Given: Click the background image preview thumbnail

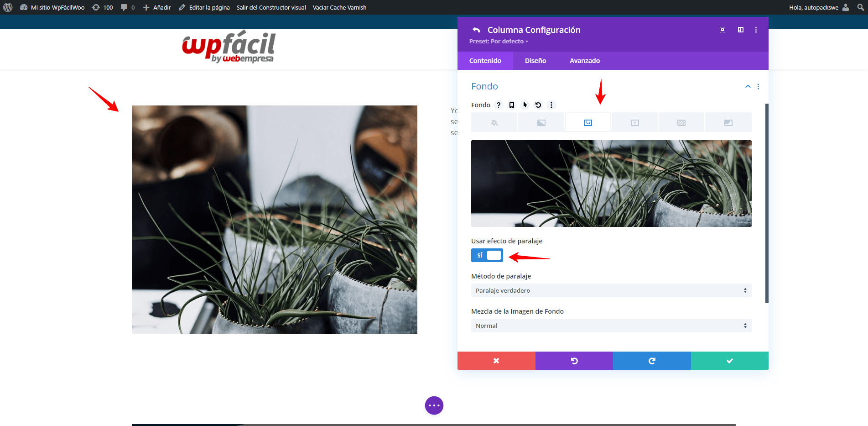Looking at the screenshot, I should click(x=611, y=184).
